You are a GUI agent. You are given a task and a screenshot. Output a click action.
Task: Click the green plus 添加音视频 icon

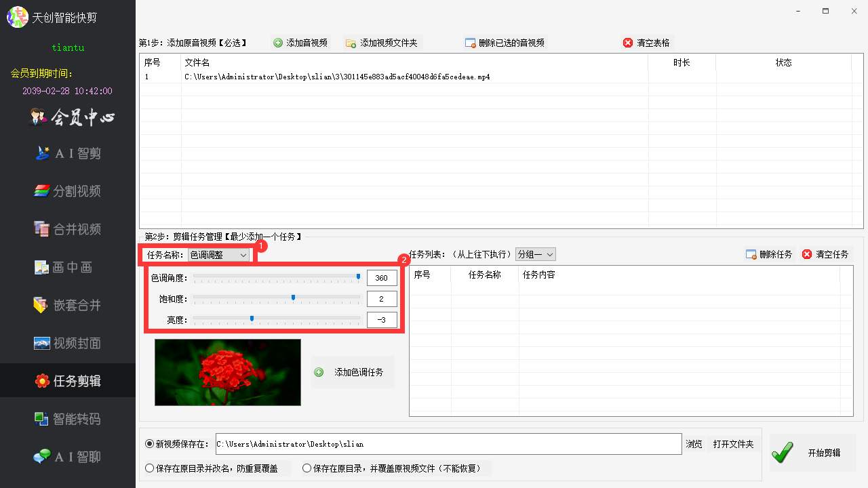click(278, 43)
